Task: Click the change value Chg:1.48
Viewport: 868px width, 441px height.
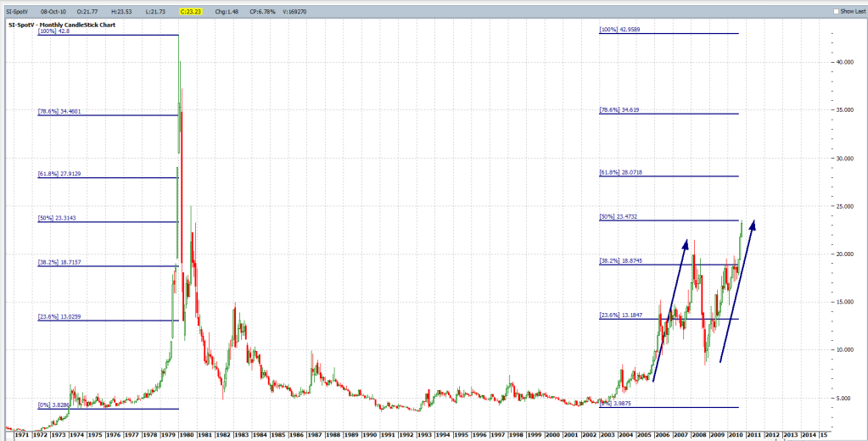Action: point(226,12)
